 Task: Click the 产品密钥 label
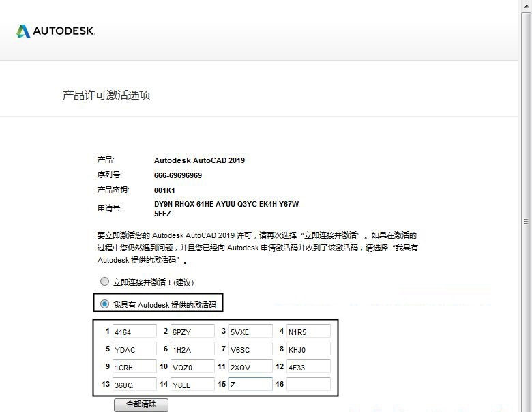113,190
